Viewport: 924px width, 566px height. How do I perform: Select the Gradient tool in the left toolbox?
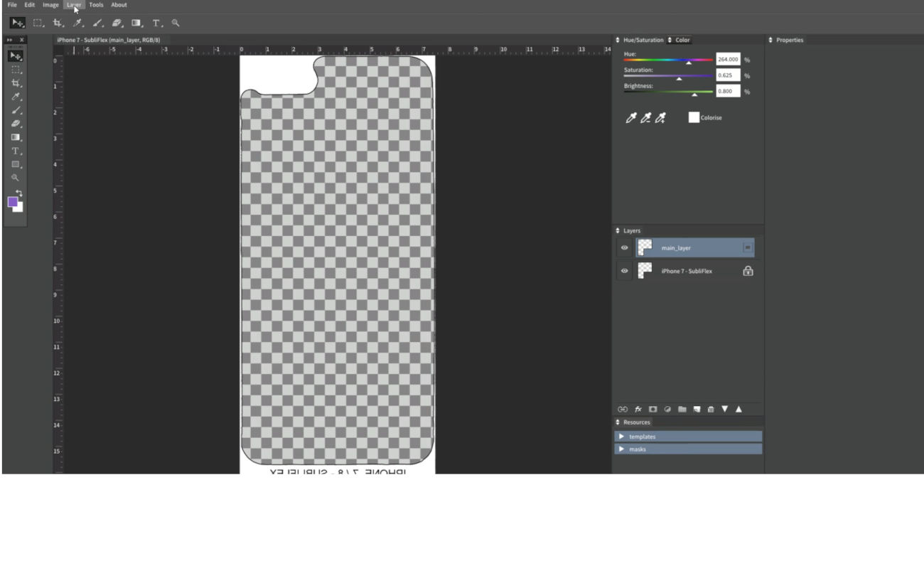[x=16, y=137]
